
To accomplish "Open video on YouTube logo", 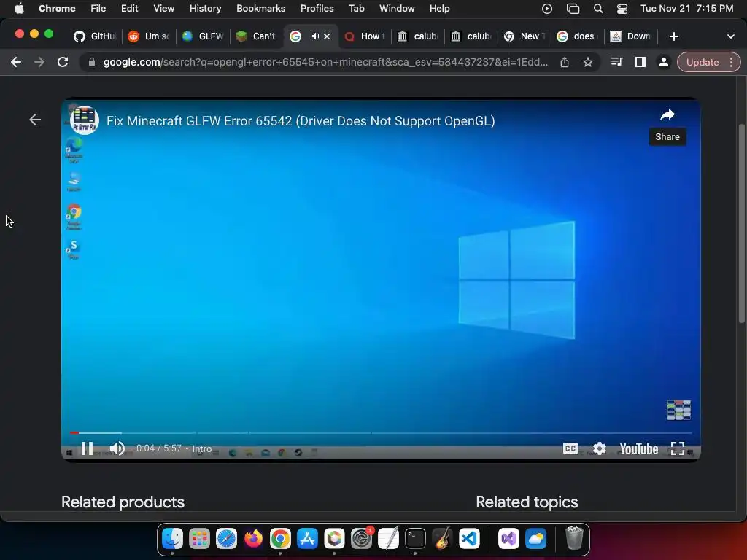I will [x=638, y=448].
